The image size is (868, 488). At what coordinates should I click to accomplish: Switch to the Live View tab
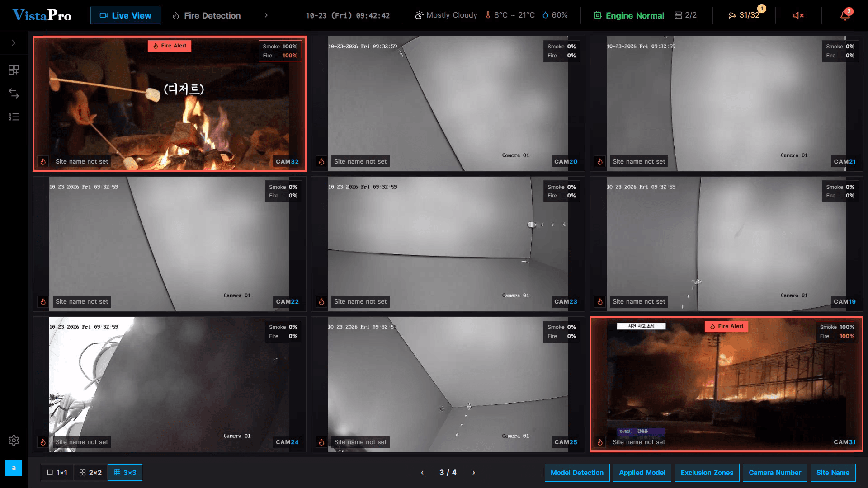click(x=125, y=15)
